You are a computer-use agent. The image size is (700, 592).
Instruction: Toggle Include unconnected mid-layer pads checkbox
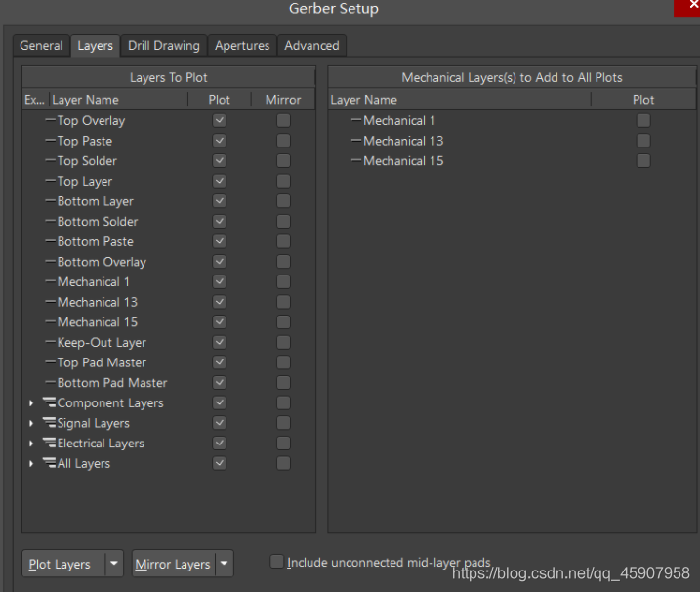coord(277,562)
